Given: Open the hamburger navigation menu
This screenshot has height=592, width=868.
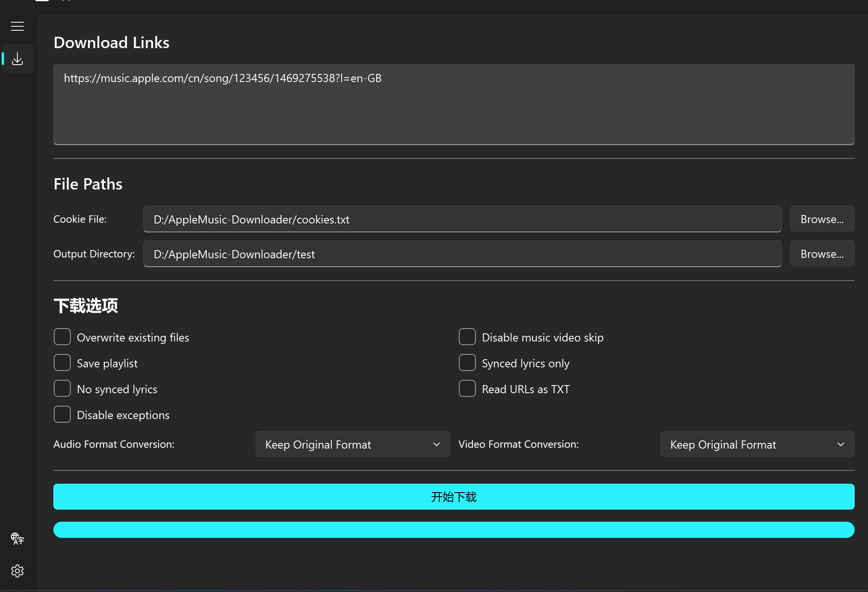Looking at the screenshot, I should (17, 26).
